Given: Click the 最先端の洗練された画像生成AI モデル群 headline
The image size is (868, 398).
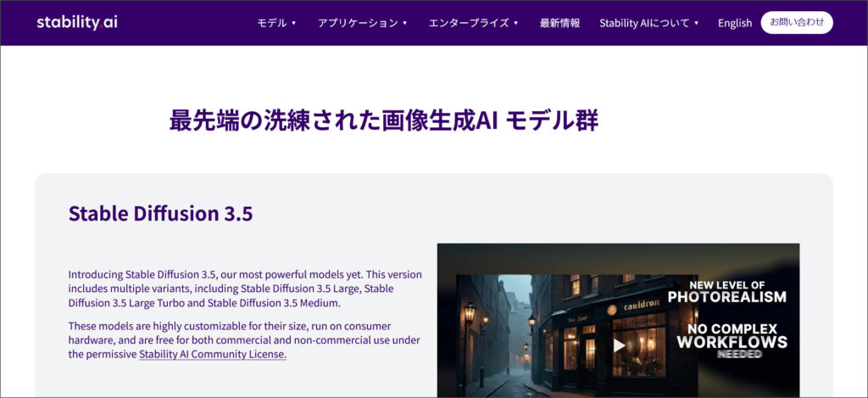Looking at the screenshot, I should 384,121.
